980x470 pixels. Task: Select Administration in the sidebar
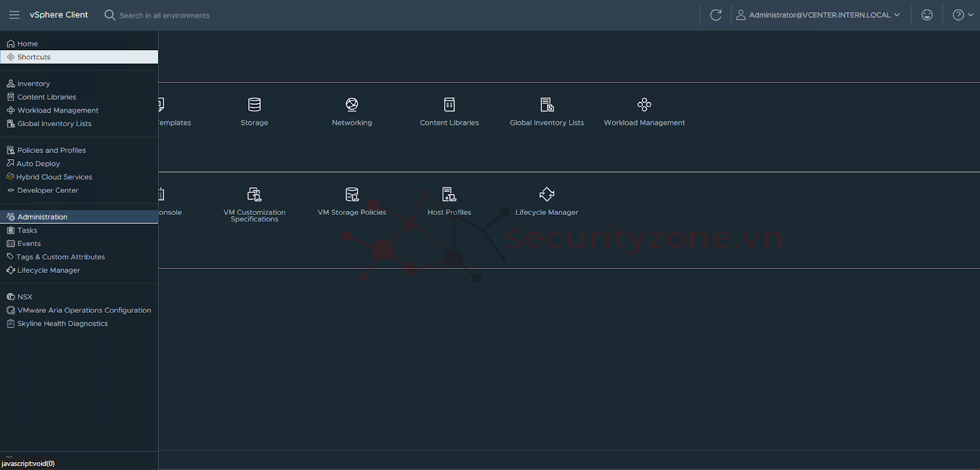[42, 217]
